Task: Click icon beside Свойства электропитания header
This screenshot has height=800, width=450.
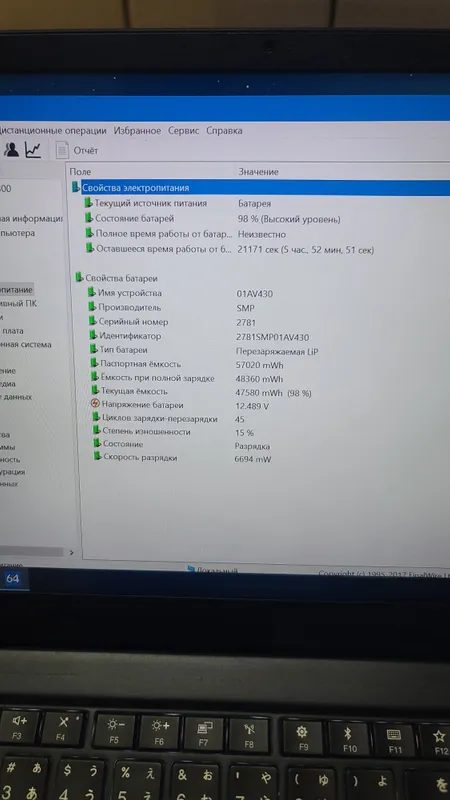Action: [x=76, y=187]
